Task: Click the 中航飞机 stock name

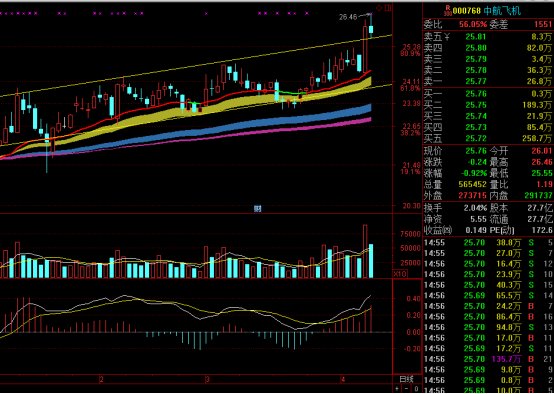Action: coord(502,11)
